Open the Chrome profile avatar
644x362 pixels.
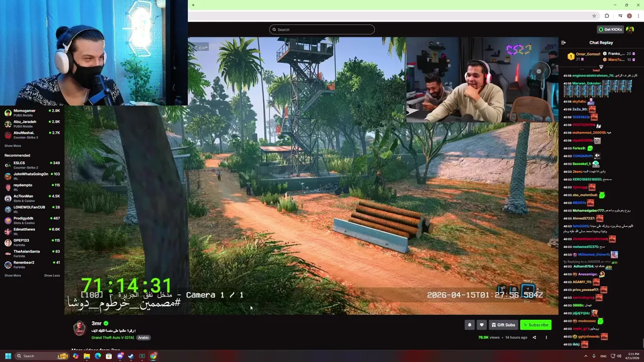(x=629, y=16)
